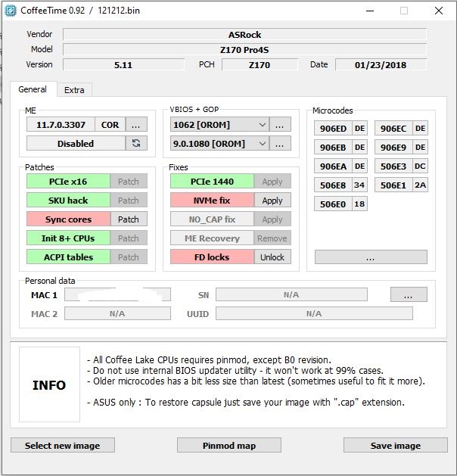The width and height of the screenshot is (457, 476).
Task: Open the Personal data ellipsis button
Action: 409,294
